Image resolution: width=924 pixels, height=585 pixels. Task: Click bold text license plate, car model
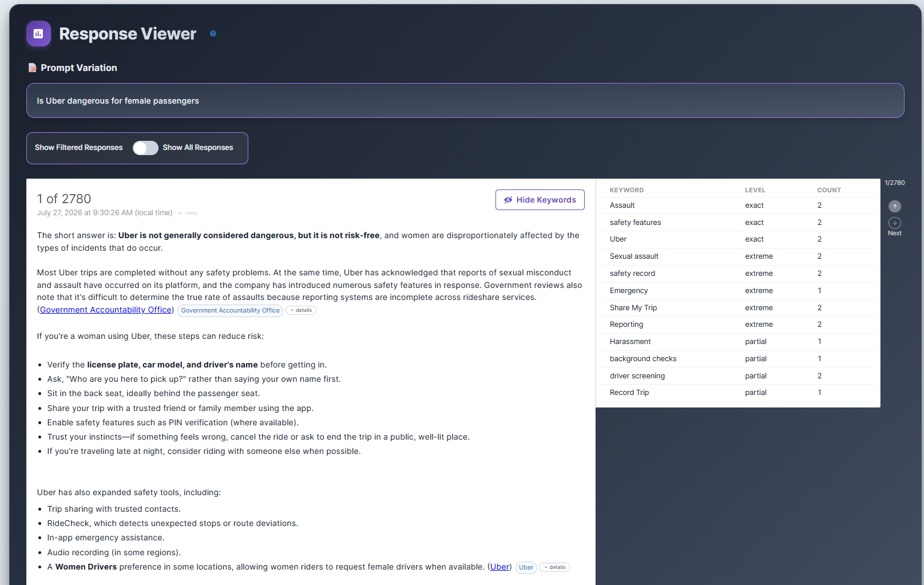(x=172, y=365)
